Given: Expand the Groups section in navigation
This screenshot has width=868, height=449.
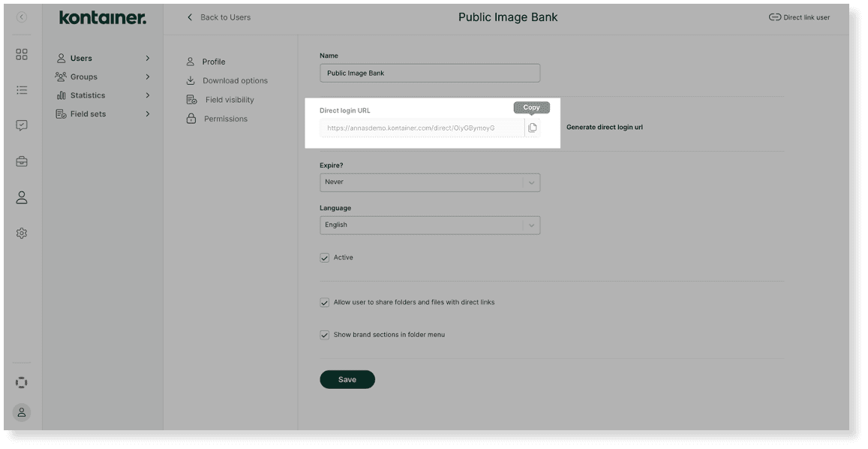Looking at the screenshot, I should click(x=83, y=76).
